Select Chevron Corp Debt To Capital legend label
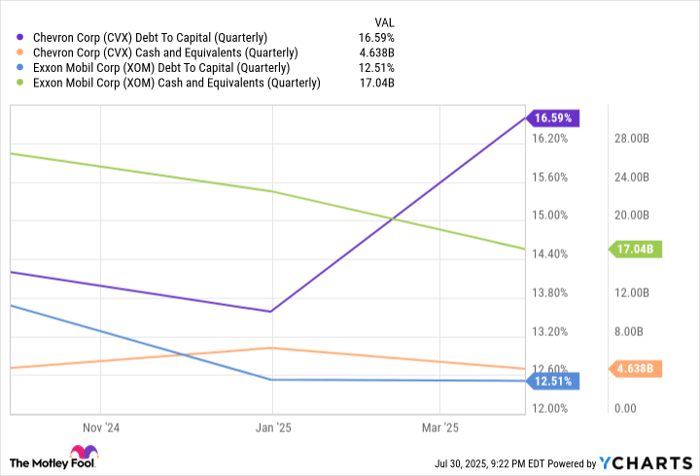 pos(150,38)
